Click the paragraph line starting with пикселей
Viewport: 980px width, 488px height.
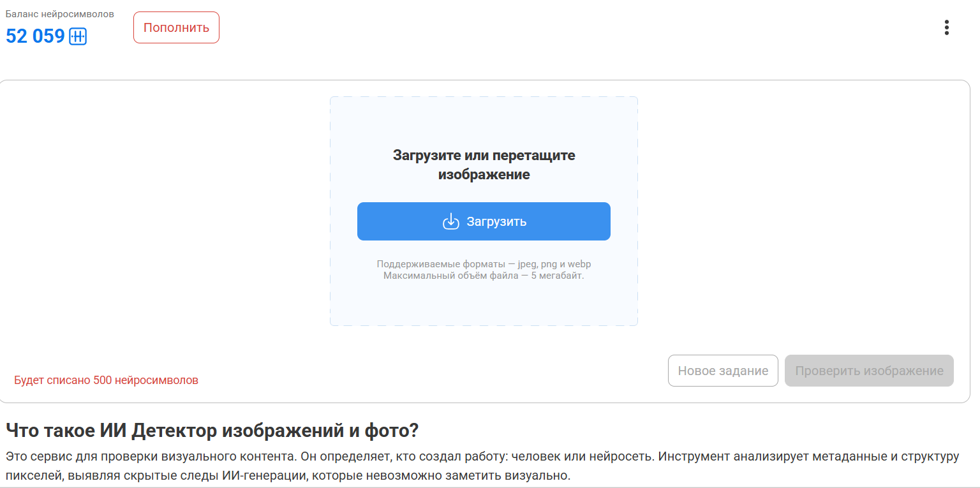click(287, 476)
